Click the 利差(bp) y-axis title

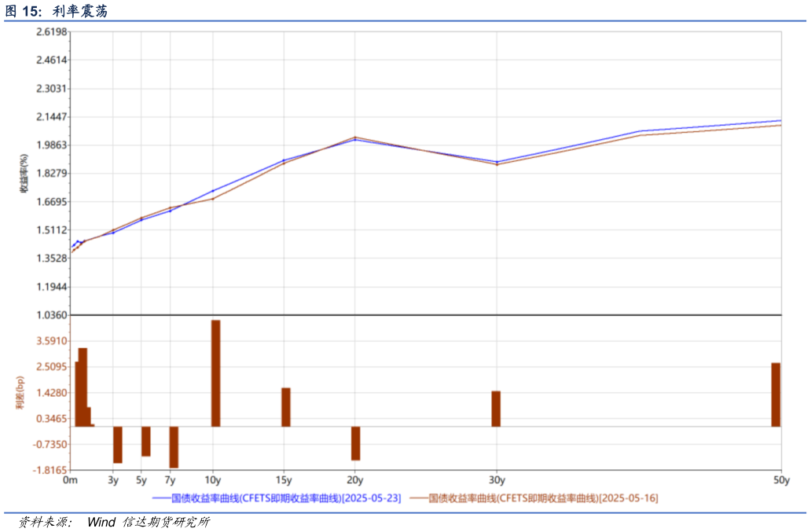pos(20,392)
